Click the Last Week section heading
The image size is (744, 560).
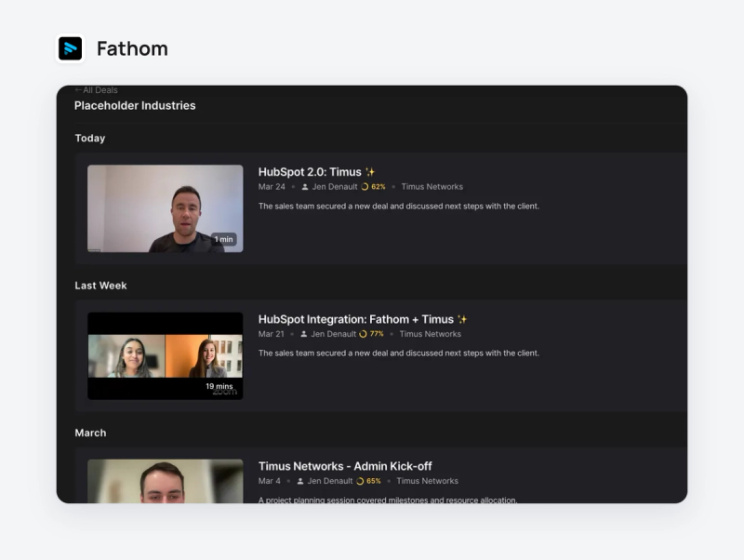(x=100, y=286)
